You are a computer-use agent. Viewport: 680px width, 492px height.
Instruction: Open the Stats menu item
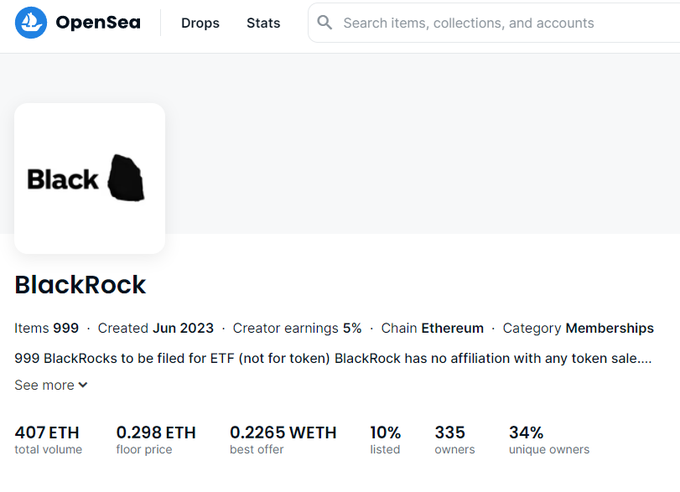(x=263, y=23)
